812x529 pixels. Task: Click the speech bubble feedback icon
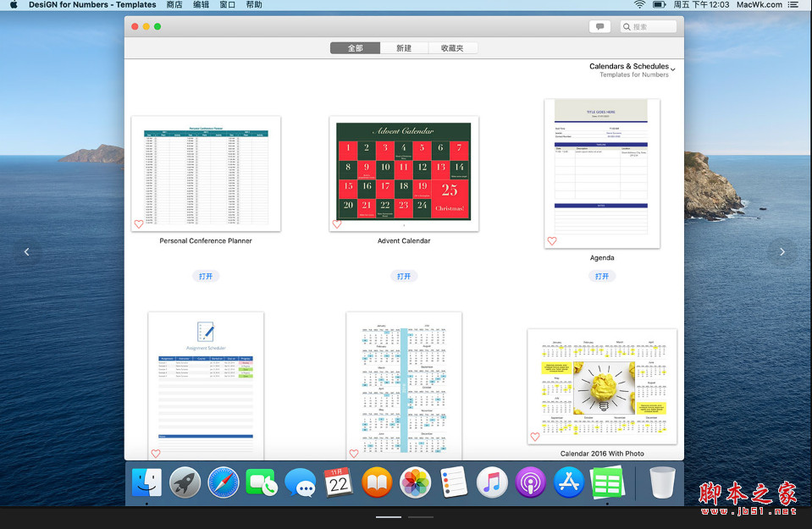click(599, 27)
